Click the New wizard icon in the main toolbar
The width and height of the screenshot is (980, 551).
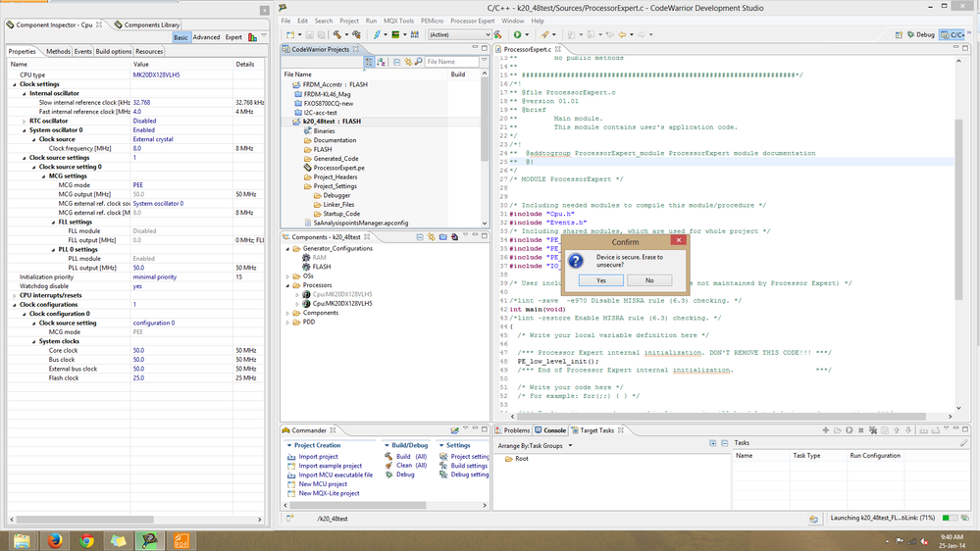290,35
